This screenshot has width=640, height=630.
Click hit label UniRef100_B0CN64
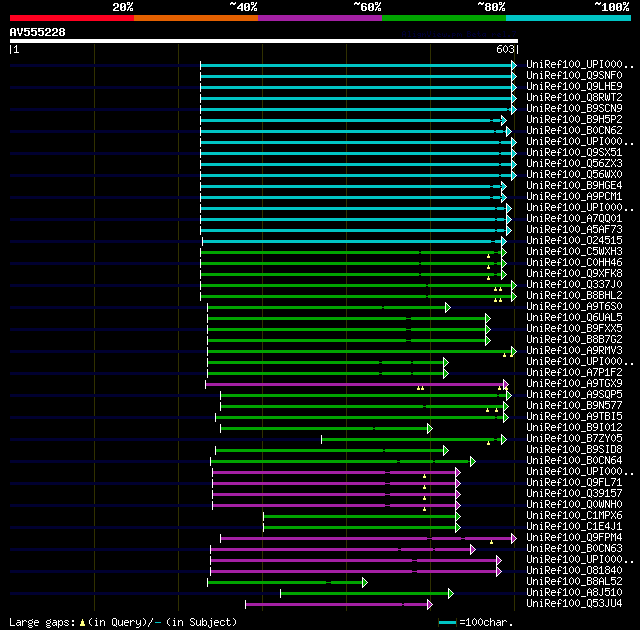click(574, 461)
